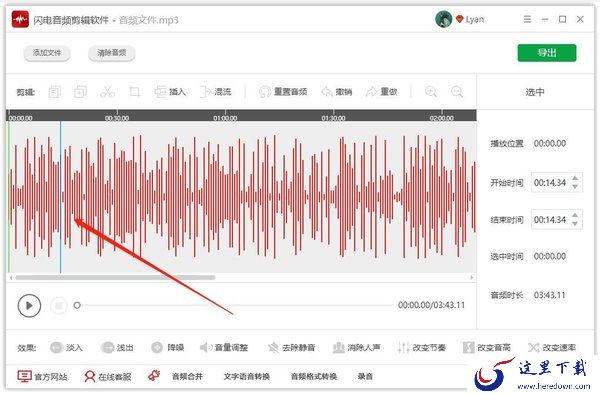Click 添加文件 add file button
This screenshot has width=600, height=394.
[x=47, y=53]
